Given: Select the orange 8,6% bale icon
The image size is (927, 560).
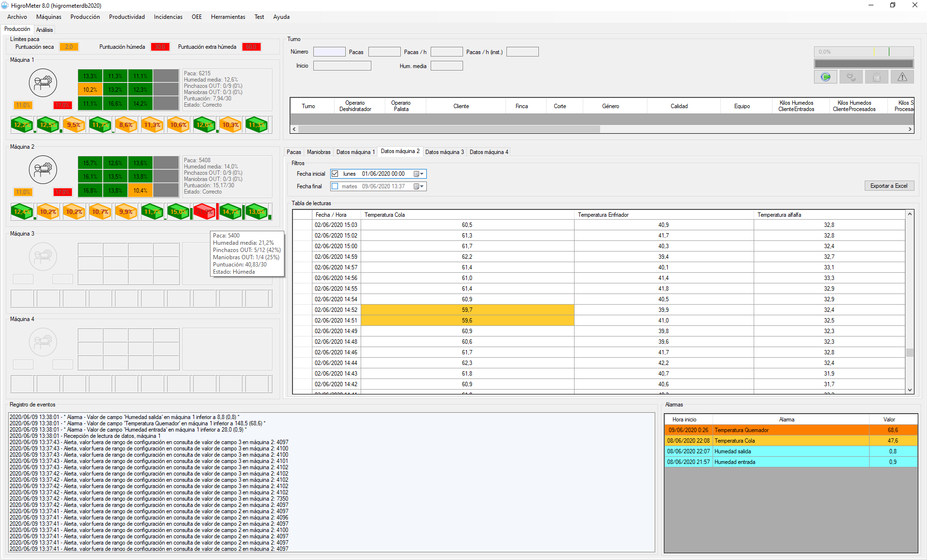Looking at the screenshot, I should [x=126, y=125].
